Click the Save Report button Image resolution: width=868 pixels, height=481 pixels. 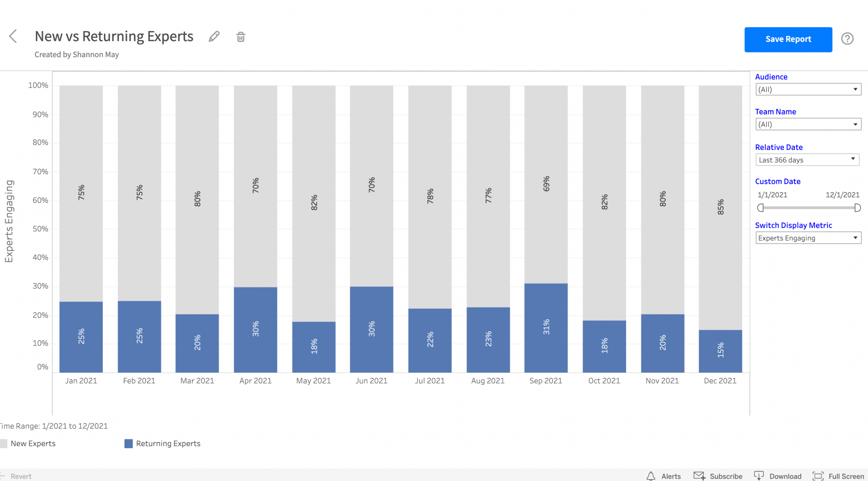(788, 39)
